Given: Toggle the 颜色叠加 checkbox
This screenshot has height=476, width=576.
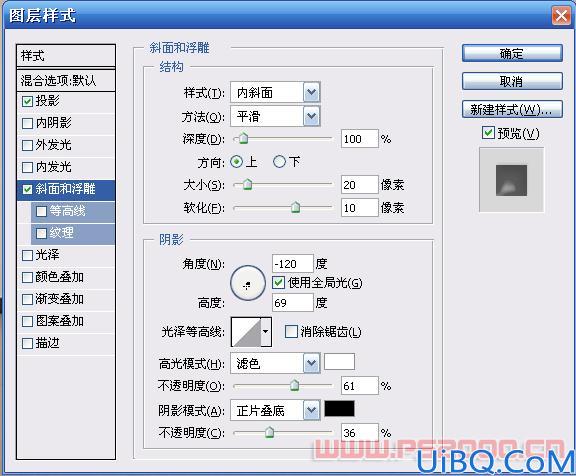Looking at the screenshot, I should click(x=28, y=278).
